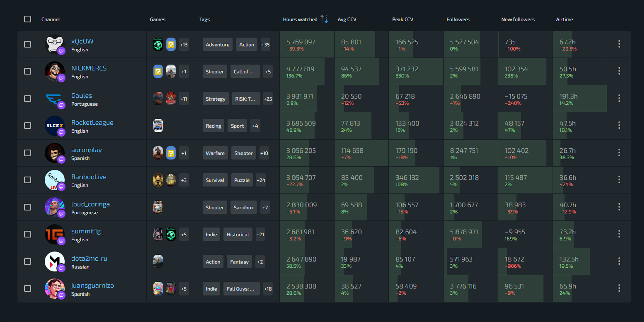This screenshot has height=322, width=644.
Task: Click the Sandbox tag for loud_coringa
Action: click(244, 207)
